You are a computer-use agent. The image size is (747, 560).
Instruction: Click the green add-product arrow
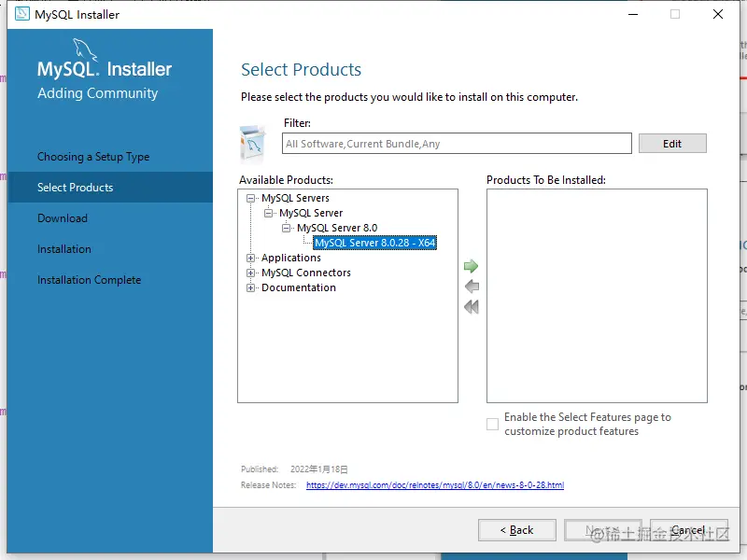click(471, 266)
